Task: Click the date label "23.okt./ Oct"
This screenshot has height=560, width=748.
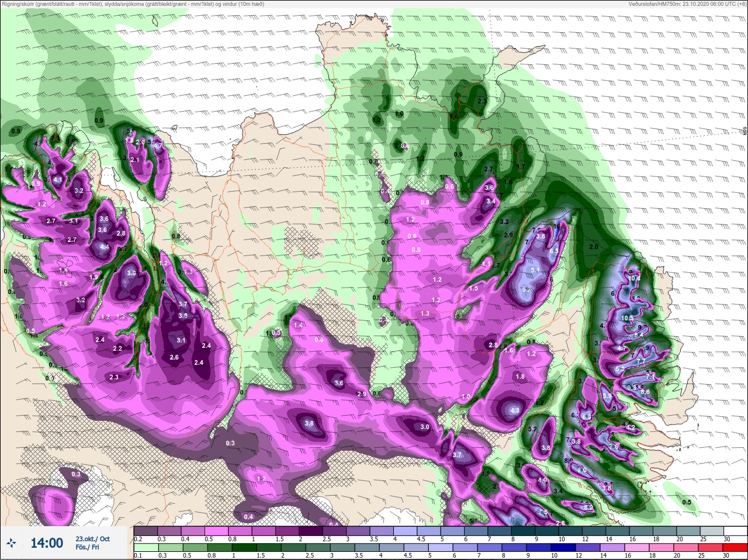Action: (x=92, y=538)
